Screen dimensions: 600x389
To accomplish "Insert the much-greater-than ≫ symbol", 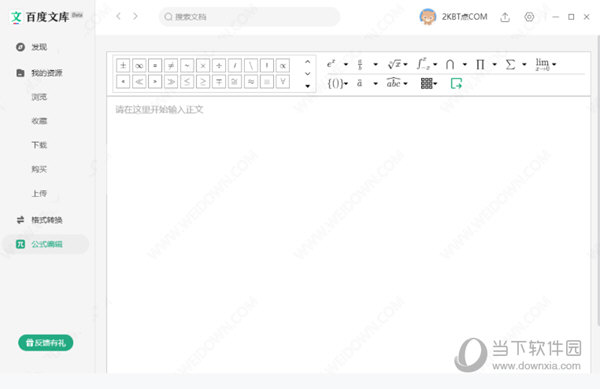I will click(171, 81).
